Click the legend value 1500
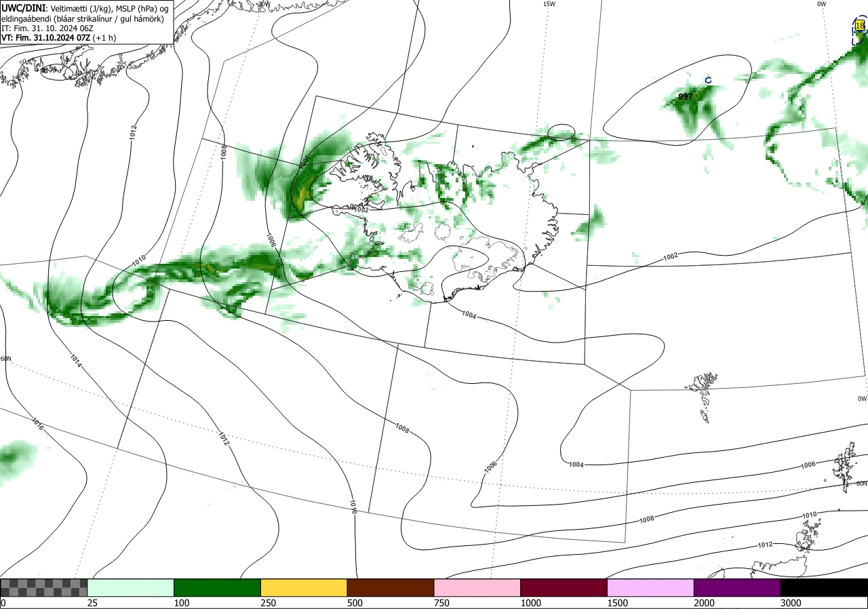 [x=618, y=603]
